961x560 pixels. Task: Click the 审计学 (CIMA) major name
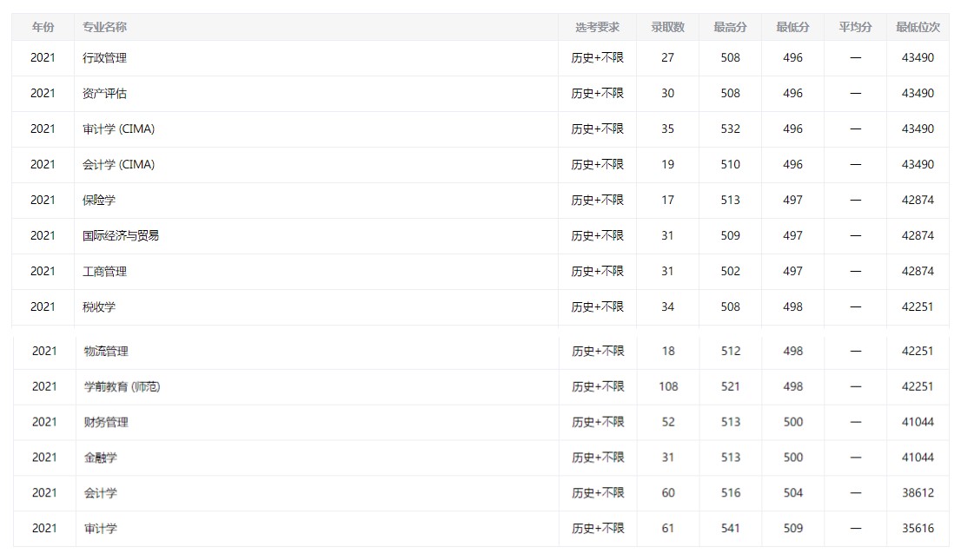pyautogui.click(x=118, y=129)
